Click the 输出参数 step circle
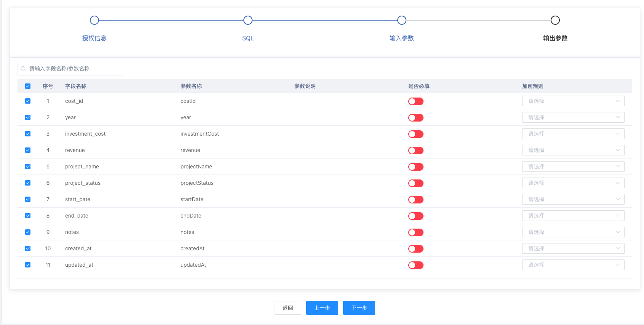The image size is (644, 325). [x=555, y=20]
